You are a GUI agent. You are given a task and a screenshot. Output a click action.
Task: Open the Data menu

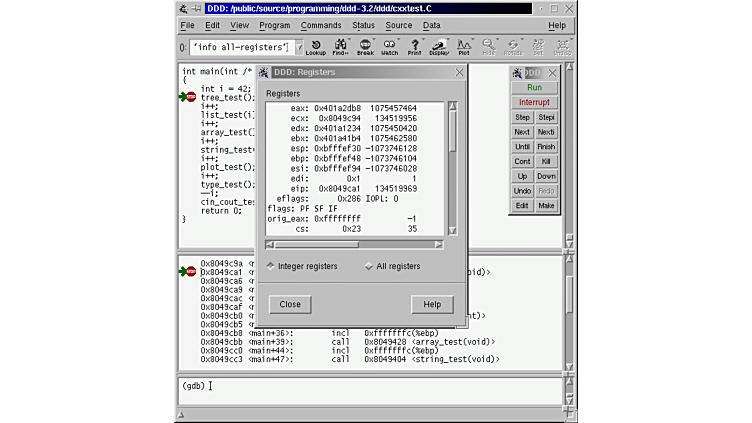click(x=431, y=25)
